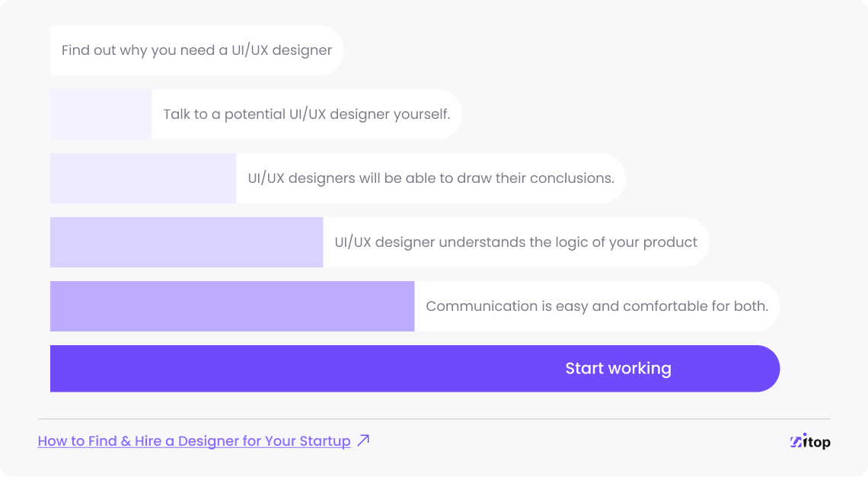
Task: Click the words UI/UX designer in first step
Action: tap(282, 50)
